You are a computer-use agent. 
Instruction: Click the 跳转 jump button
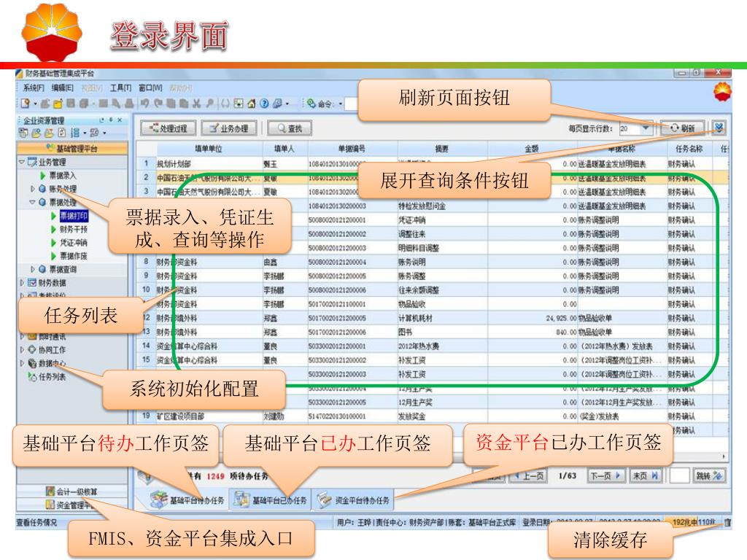(x=709, y=475)
